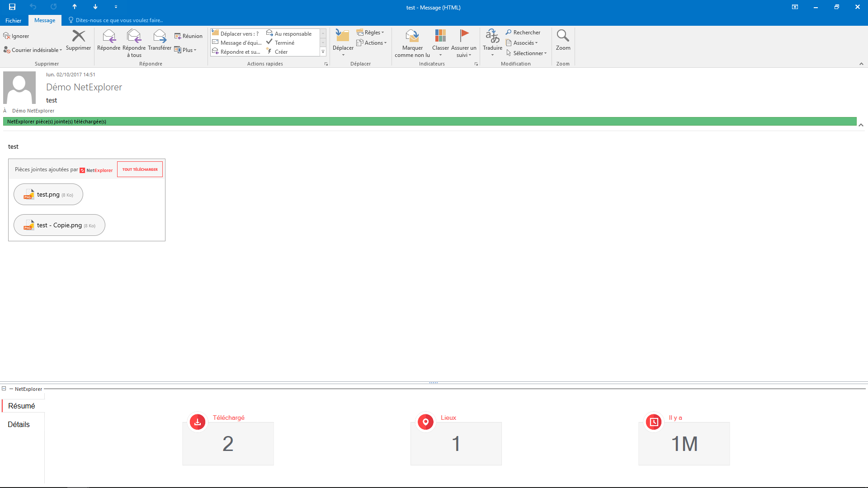Open the Courrier indésirable dropdown
Image resolution: width=868 pixels, height=488 pixels.
coord(33,50)
